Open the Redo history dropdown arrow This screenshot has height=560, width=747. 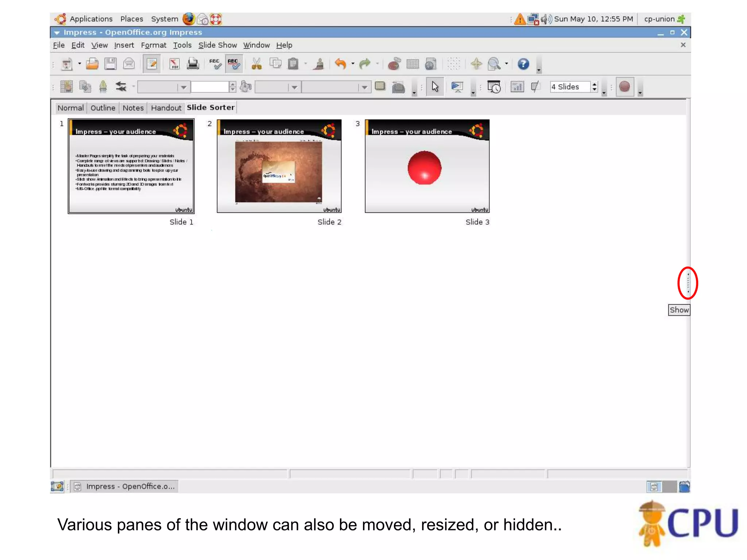(x=377, y=64)
